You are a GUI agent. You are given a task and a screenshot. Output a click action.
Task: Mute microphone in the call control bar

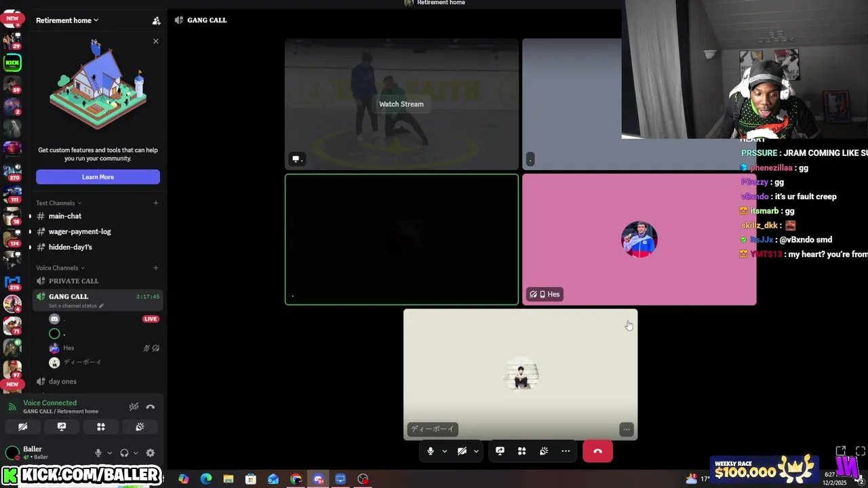coord(430,451)
